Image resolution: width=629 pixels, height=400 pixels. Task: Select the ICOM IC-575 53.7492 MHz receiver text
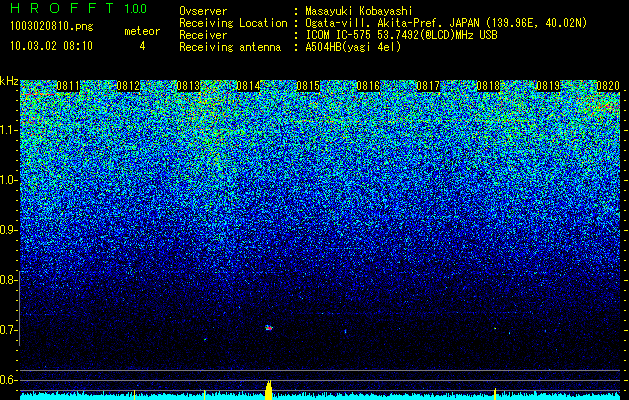coord(401,35)
